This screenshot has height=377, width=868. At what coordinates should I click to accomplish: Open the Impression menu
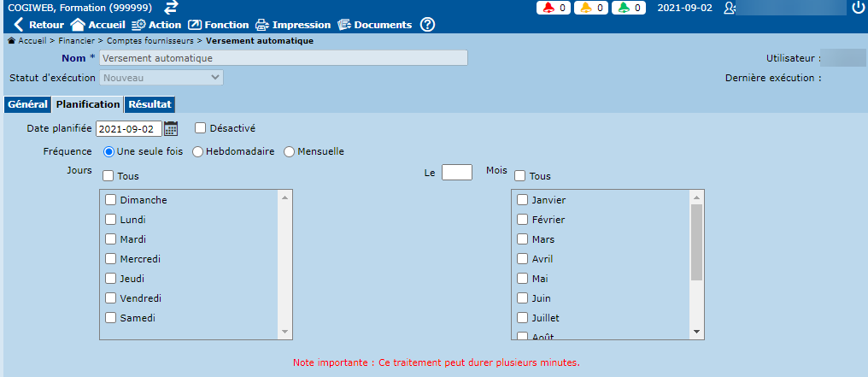[293, 25]
